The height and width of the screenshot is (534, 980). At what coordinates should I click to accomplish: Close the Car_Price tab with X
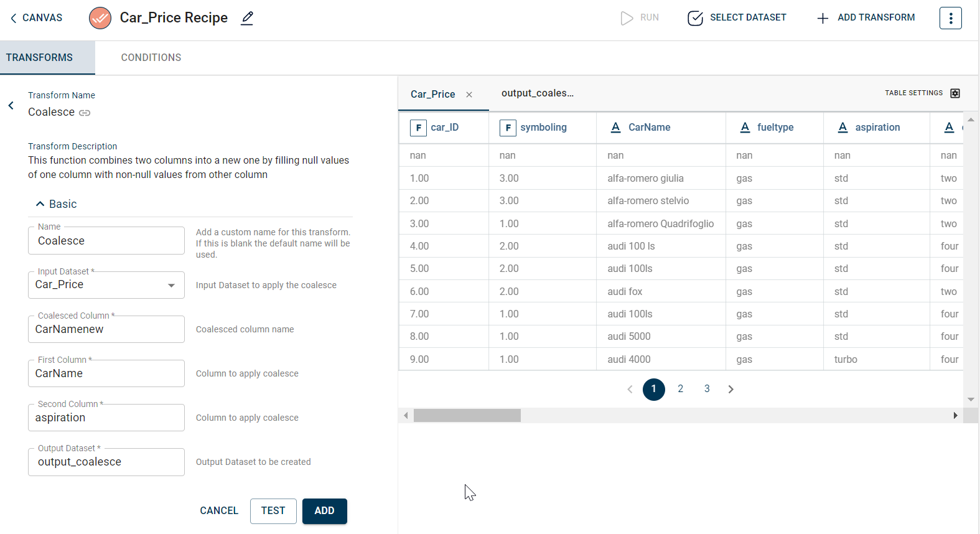[469, 95]
